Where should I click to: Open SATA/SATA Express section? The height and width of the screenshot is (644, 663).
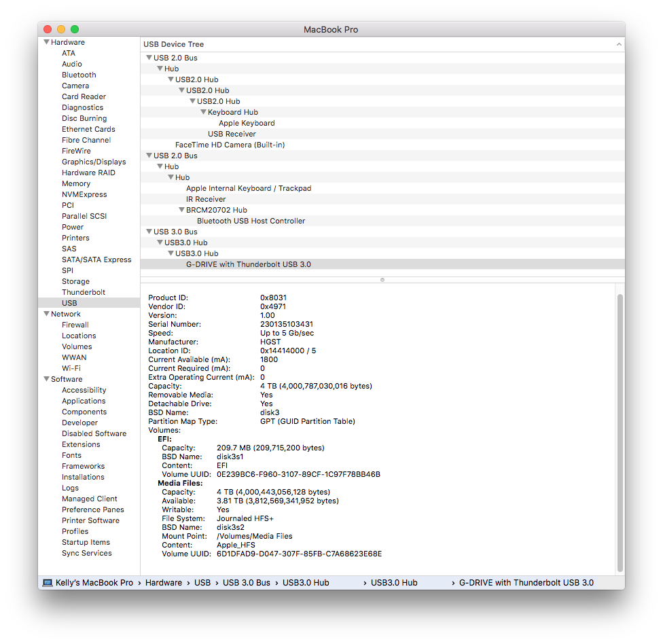96,260
